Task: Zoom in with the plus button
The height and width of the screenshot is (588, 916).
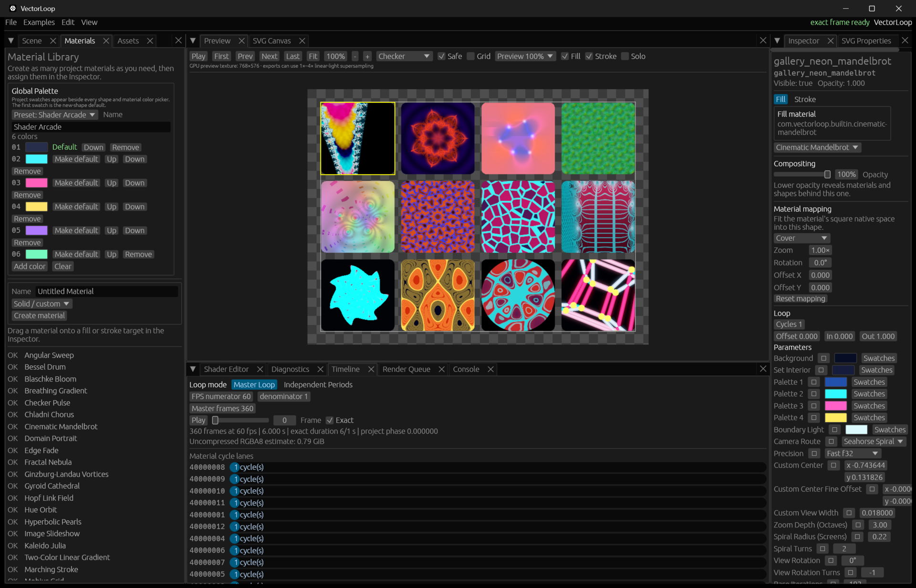Action: coord(367,56)
